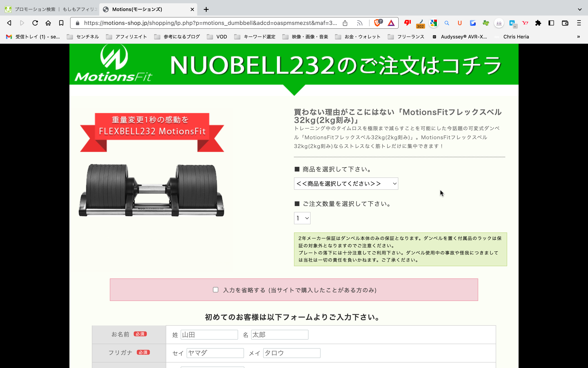This screenshot has height=368, width=588.
Task: Click the メイ furigana field
Action: (292, 353)
